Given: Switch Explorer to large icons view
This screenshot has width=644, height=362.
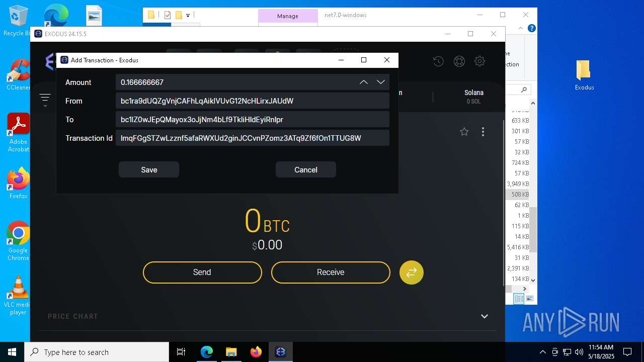Looking at the screenshot, I should pyautogui.click(x=529, y=299).
